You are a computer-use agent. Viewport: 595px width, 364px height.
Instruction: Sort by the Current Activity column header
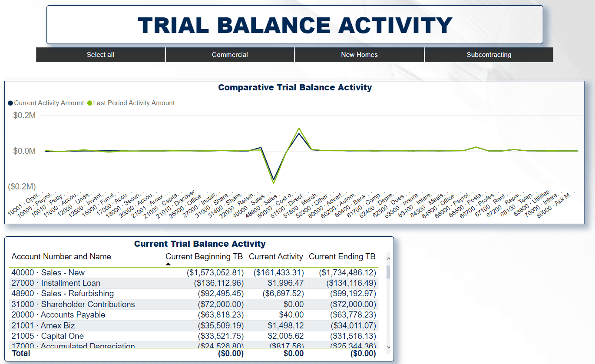point(276,257)
